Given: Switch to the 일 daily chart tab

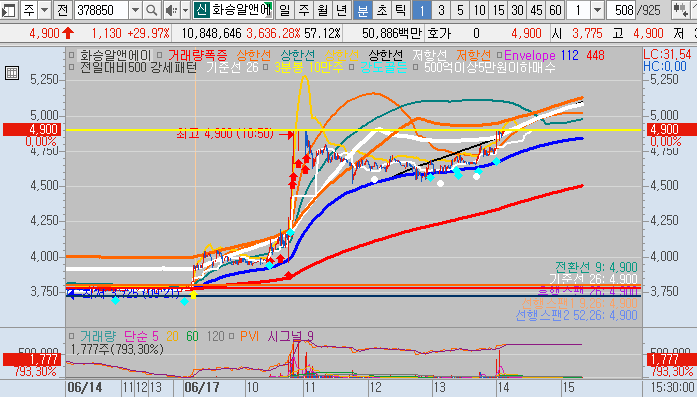Looking at the screenshot, I should coord(284,10).
